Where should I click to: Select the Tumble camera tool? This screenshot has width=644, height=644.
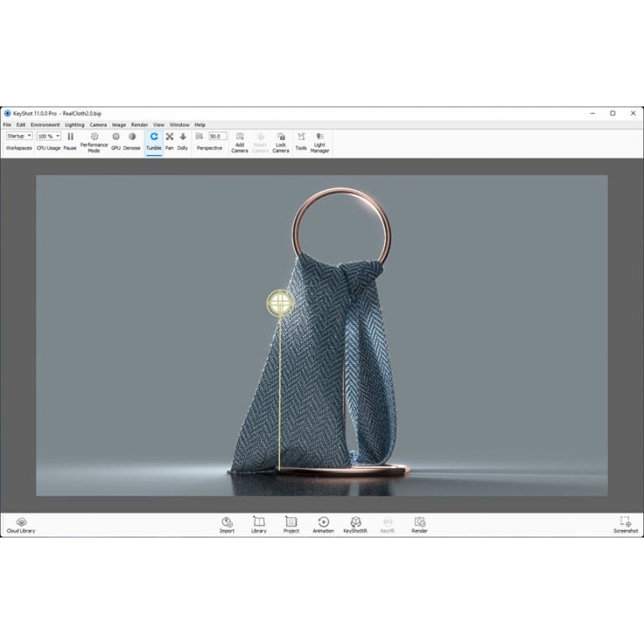pyautogui.click(x=153, y=137)
